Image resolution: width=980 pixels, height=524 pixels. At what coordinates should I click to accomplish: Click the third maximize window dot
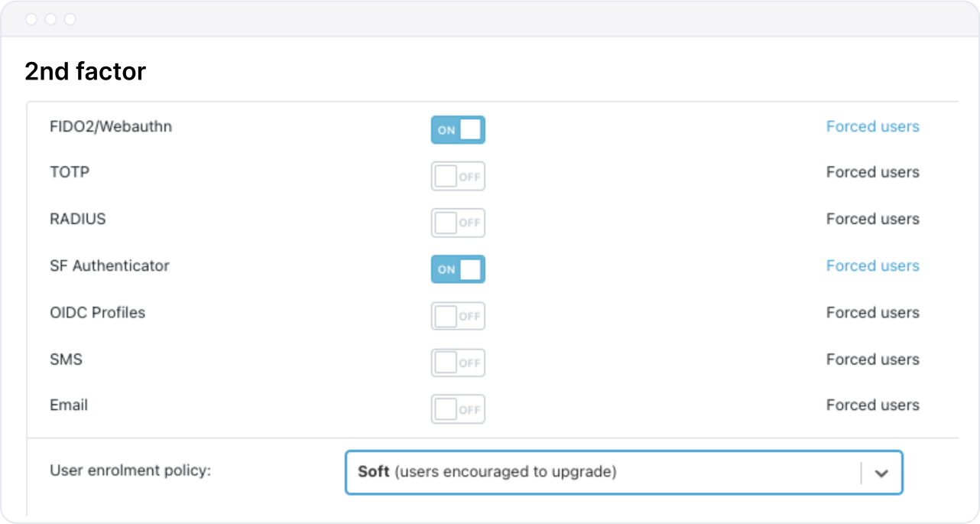(x=70, y=19)
